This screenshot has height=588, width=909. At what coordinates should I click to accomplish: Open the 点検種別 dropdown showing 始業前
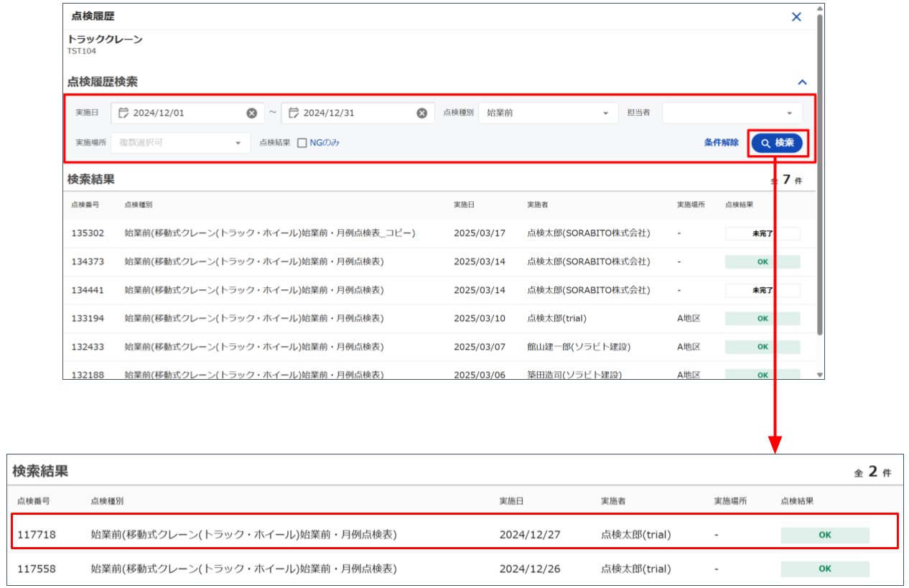tap(548, 113)
